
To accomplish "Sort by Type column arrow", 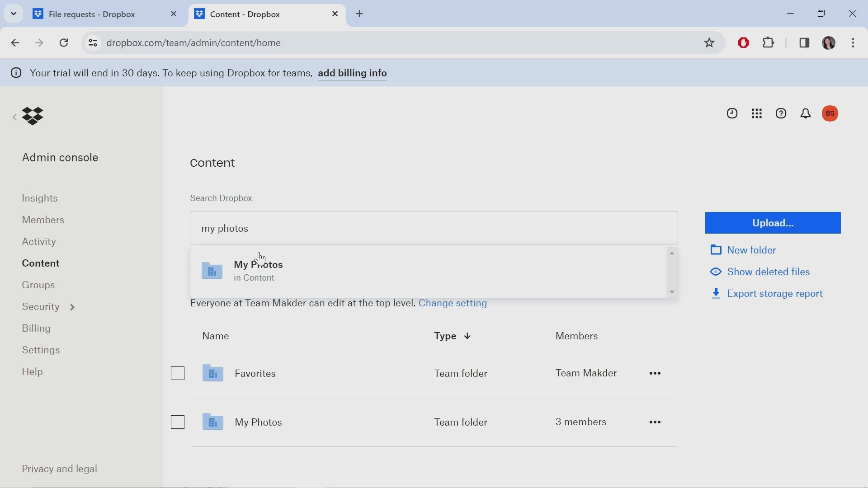I will click(x=467, y=336).
